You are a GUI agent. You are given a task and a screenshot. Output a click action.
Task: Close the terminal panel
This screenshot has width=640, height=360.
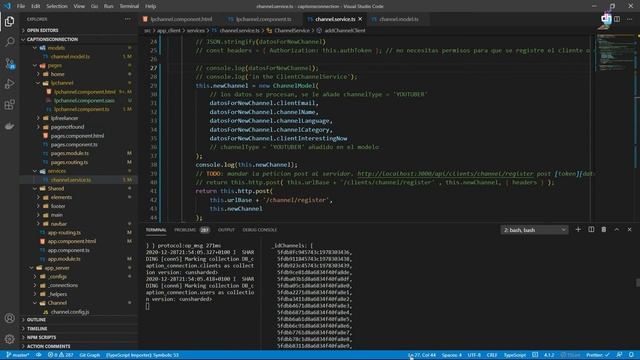coord(629,230)
